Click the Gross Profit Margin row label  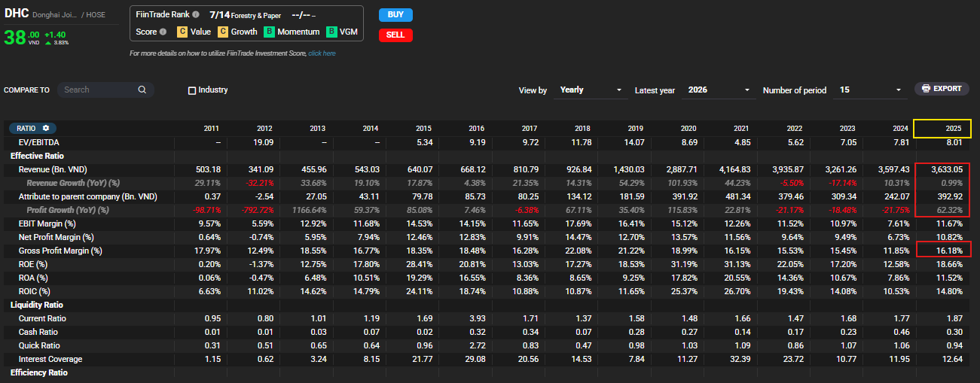60,251
